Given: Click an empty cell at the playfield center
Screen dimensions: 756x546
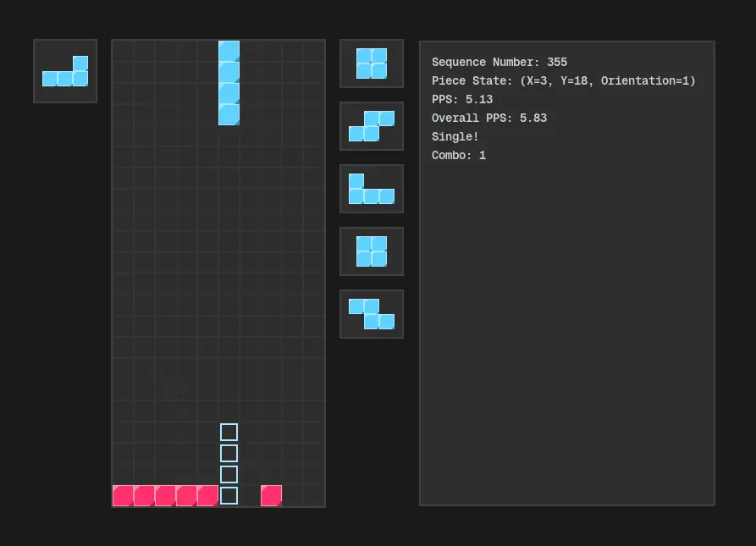Looking at the screenshot, I should 218,271.
